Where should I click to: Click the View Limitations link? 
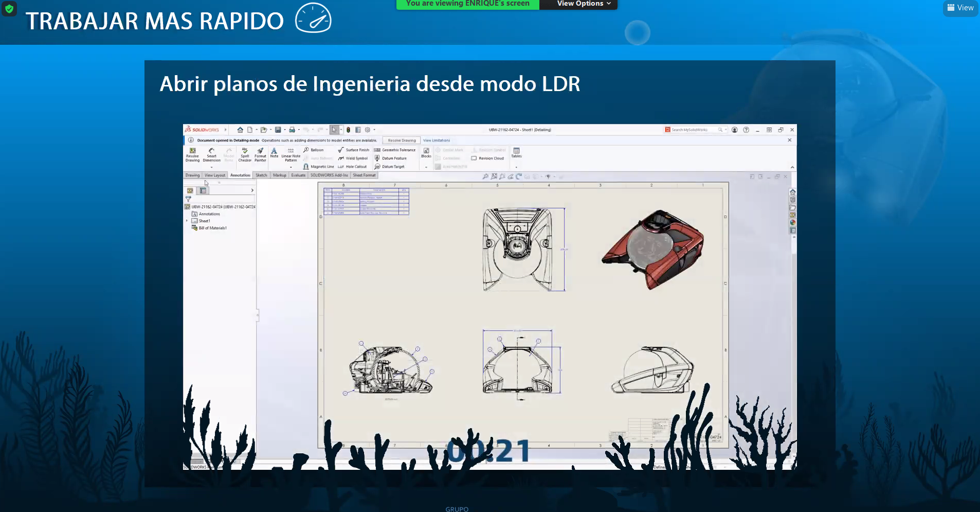pyautogui.click(x=436, y=140)
